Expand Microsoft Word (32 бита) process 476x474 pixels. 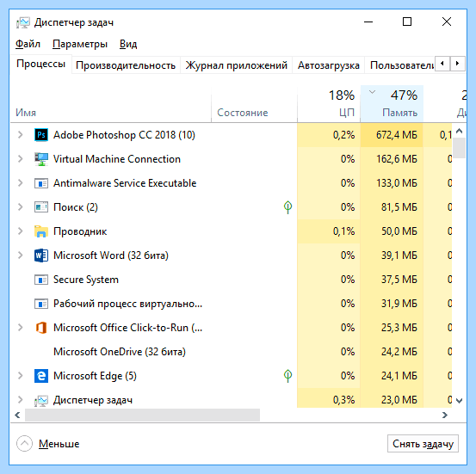21,255
